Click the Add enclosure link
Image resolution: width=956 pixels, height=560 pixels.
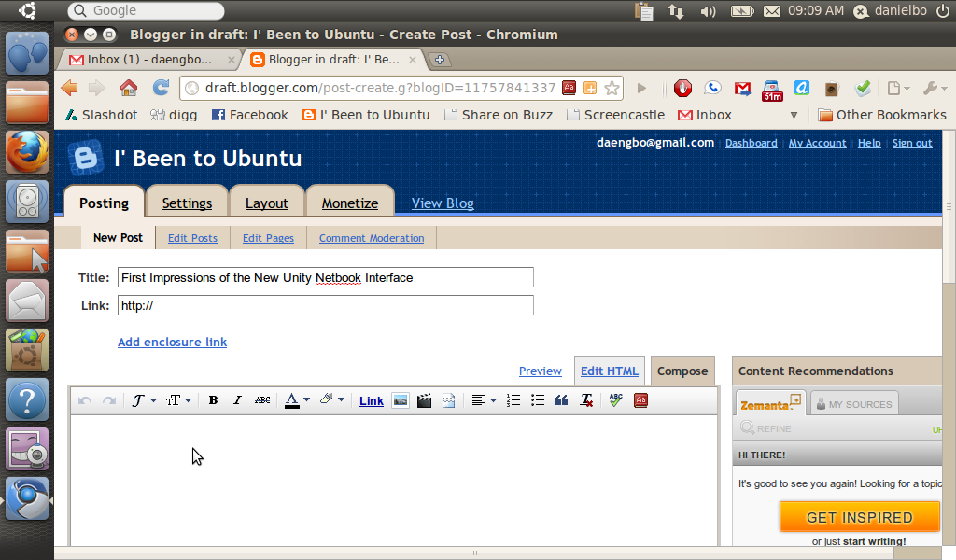pyautogui.click(x=172, y=342)
